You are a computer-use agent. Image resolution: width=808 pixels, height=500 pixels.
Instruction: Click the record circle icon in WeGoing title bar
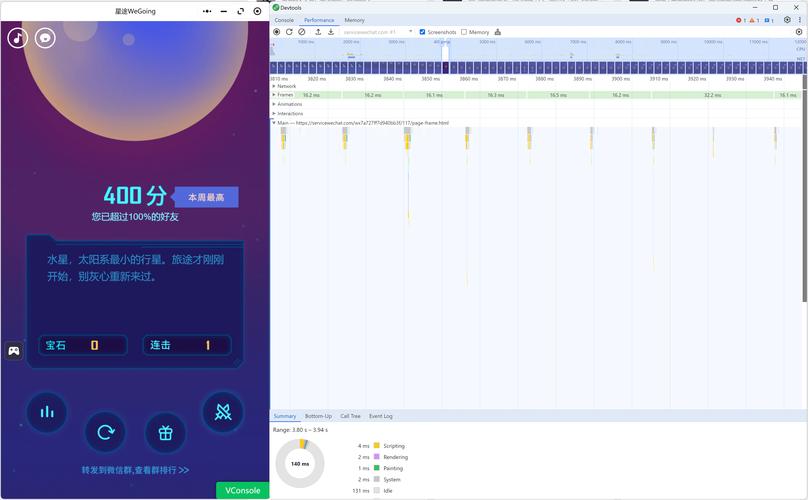coord(257,11)
